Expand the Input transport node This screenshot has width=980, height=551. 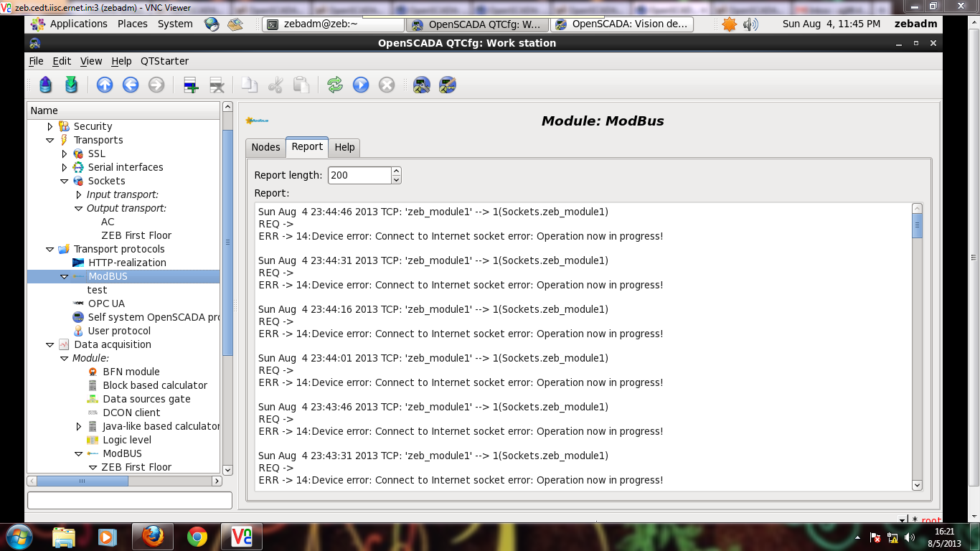79,195
